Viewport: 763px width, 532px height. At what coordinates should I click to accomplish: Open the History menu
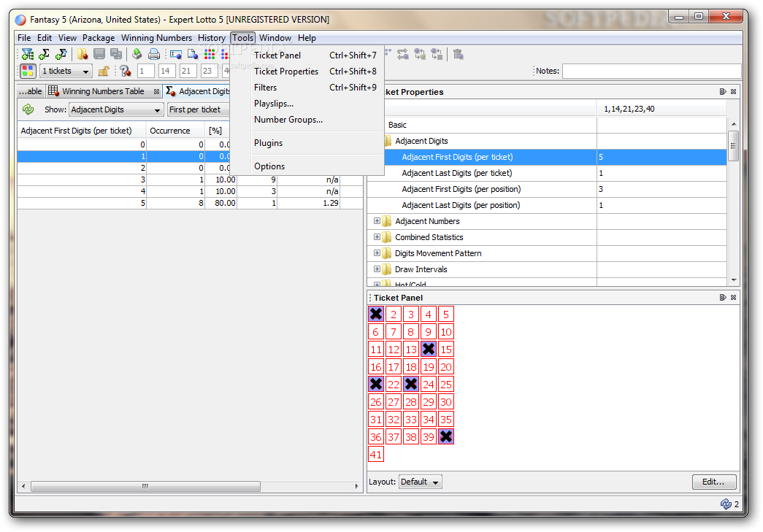(x=211, y=37)
